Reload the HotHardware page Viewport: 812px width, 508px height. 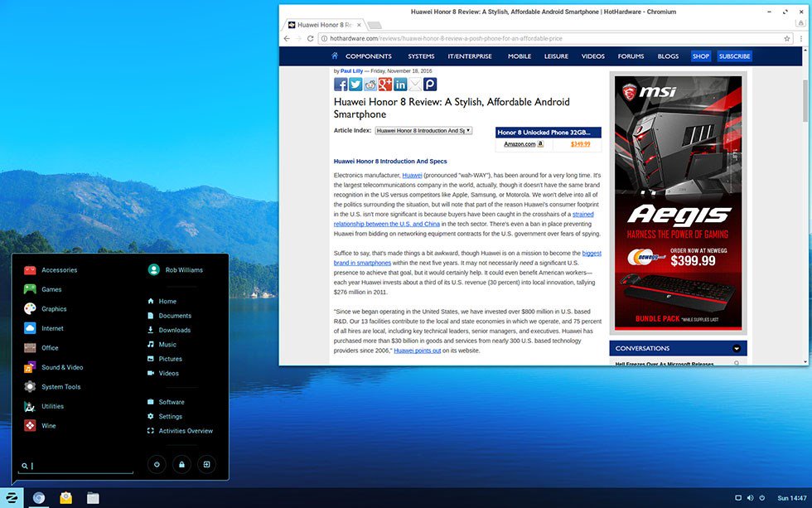310,38
